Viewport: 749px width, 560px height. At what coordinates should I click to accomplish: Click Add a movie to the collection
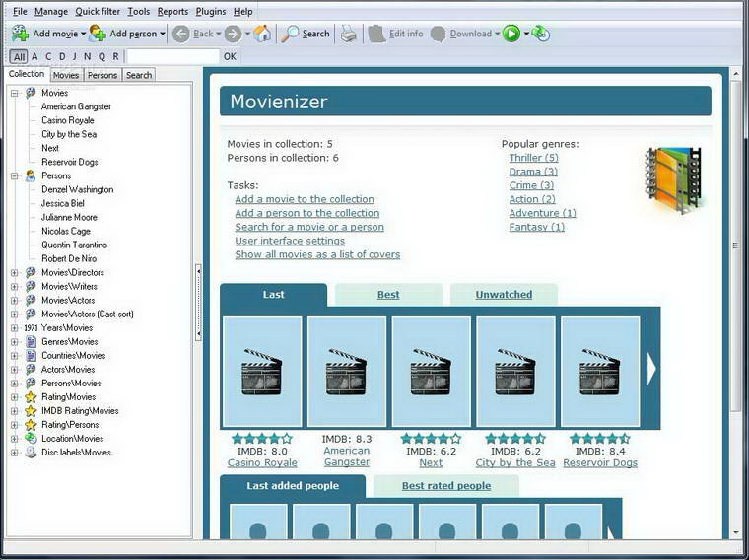coord(305,199)
